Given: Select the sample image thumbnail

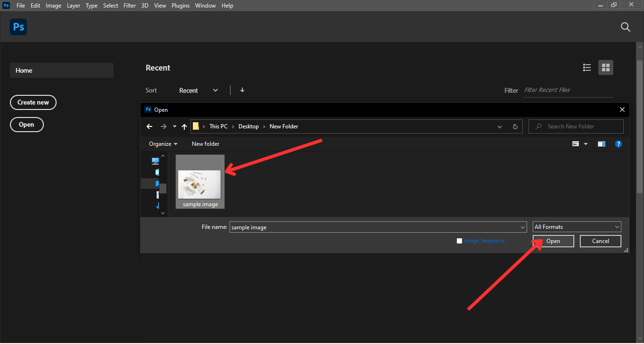Looking at the screenshot, I should pos(200,184).
